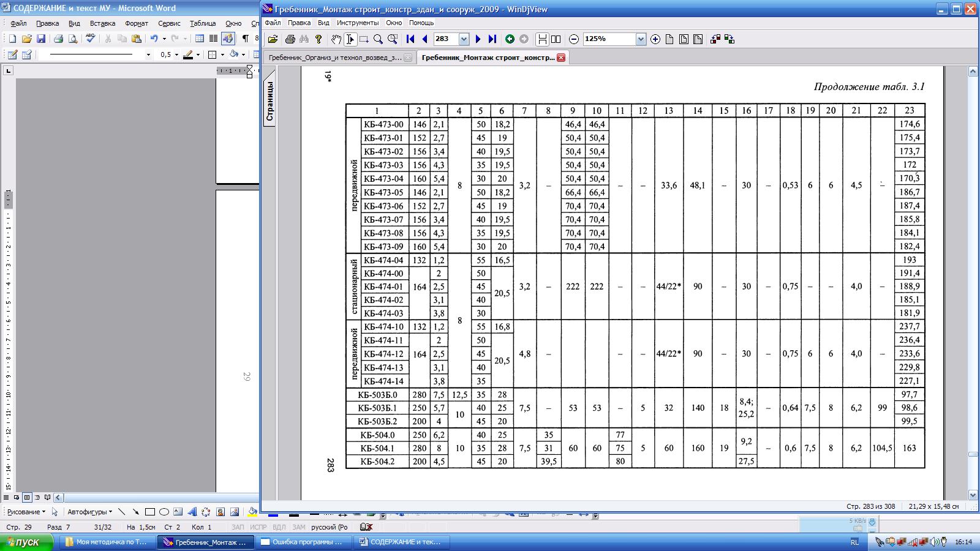Switch to Ошибка программы taskbar item
980x551 pixels.
tap(305, 542)
